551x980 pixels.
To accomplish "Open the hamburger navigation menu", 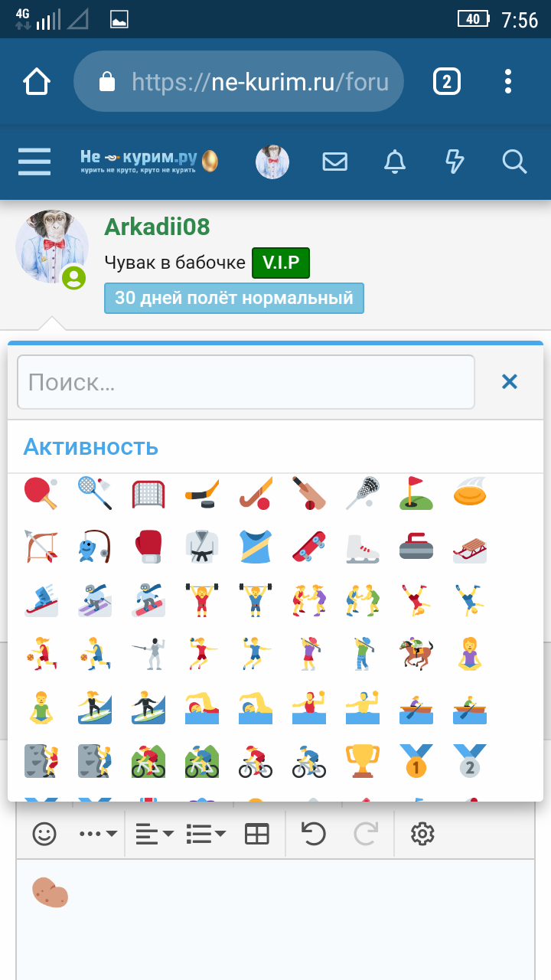I will pos(34,162).
